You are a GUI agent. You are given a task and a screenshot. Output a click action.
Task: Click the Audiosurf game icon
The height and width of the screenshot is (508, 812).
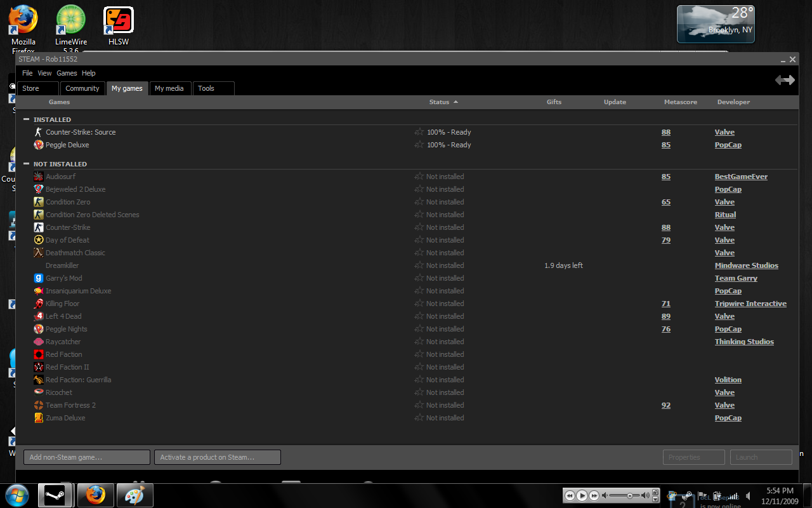coord(39,177)
